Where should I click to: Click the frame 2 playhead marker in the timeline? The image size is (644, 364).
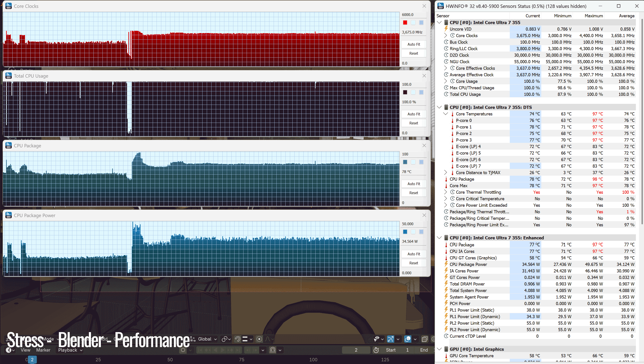[x=32, y=360]
